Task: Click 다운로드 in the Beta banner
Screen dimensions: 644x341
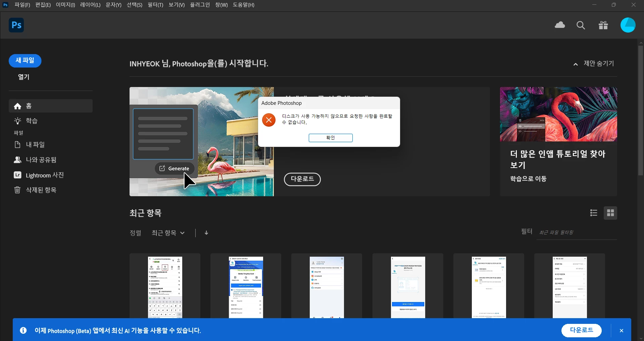Action: 582,330
